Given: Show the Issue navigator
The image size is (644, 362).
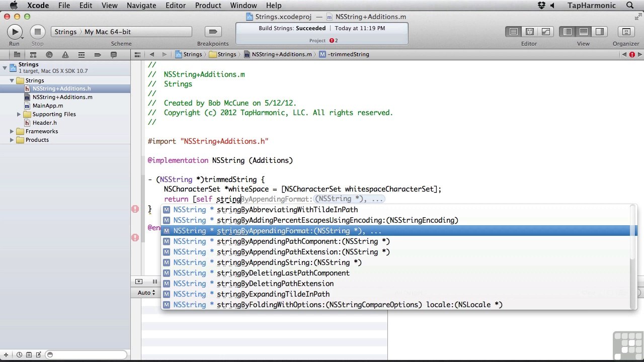Looking at the screenshot, I should pos(65,54).
